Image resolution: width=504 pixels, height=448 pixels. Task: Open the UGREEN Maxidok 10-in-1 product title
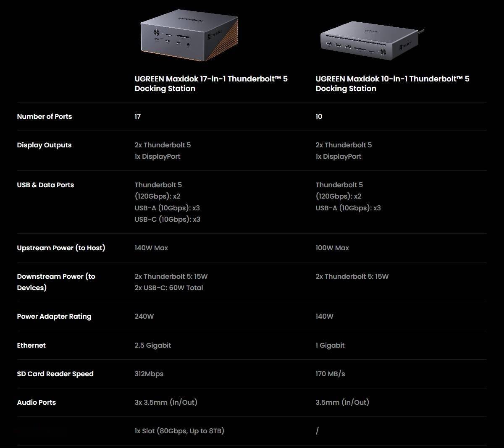[x=392, y=84]
